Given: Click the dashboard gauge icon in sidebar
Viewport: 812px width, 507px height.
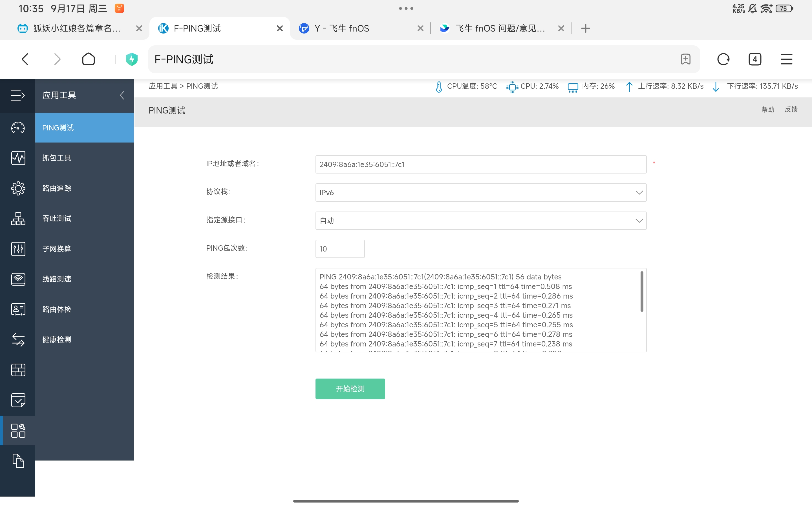Looking at the screenshot, I should tap(18, 128).
